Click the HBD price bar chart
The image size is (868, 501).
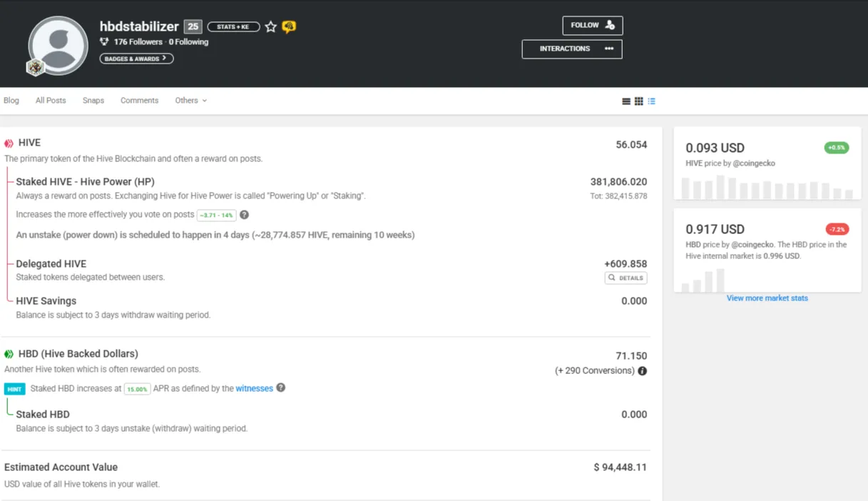click(x=703, y=280)
